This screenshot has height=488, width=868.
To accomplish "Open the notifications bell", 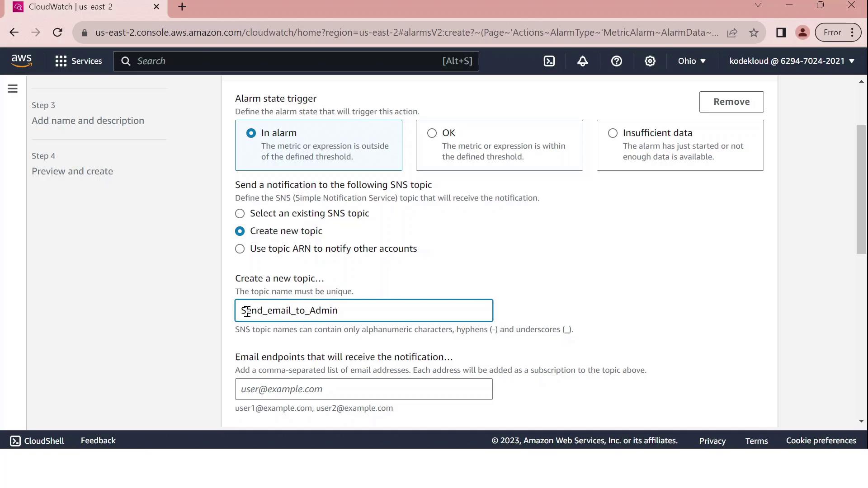I will [583, 61].
